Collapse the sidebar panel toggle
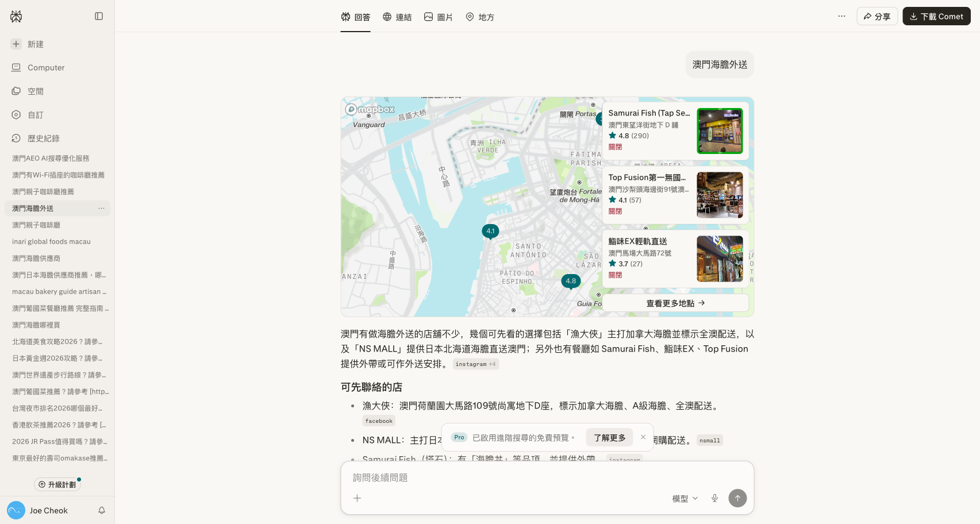 pyautogui.click(x=99, y=16)
